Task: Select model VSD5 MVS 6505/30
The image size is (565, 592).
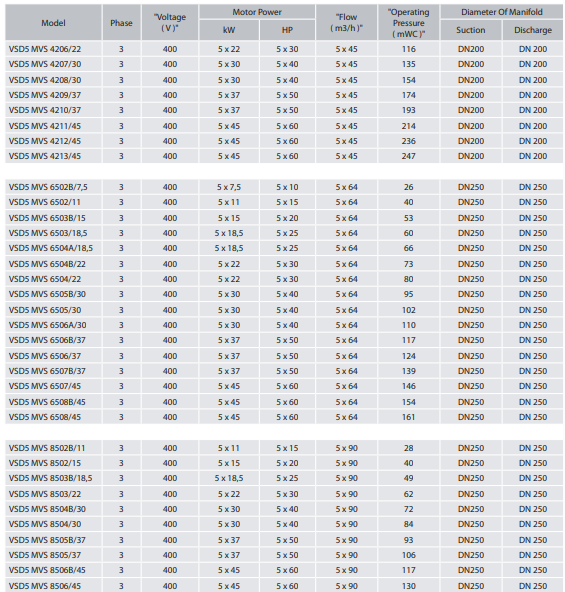Action: (45, 310)
